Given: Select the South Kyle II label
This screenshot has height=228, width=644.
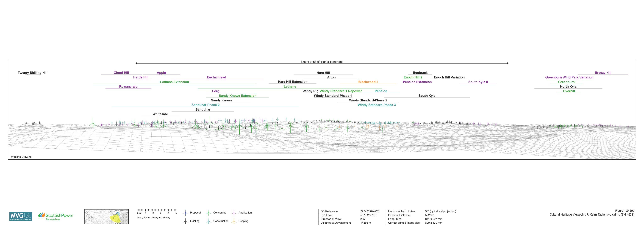Looking at the screenshot, I should tap(478, 82).
